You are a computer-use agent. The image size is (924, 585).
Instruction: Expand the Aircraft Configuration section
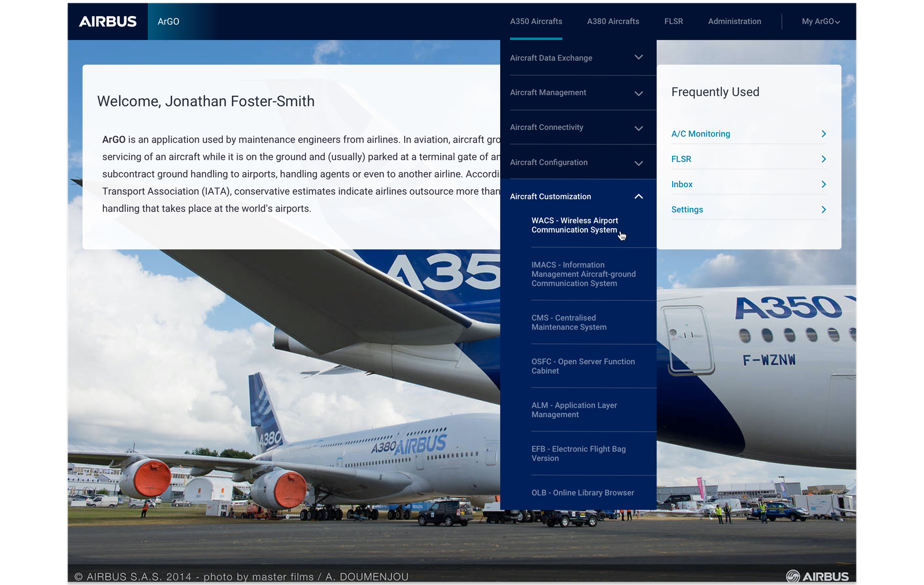click(x=638, y=163)
